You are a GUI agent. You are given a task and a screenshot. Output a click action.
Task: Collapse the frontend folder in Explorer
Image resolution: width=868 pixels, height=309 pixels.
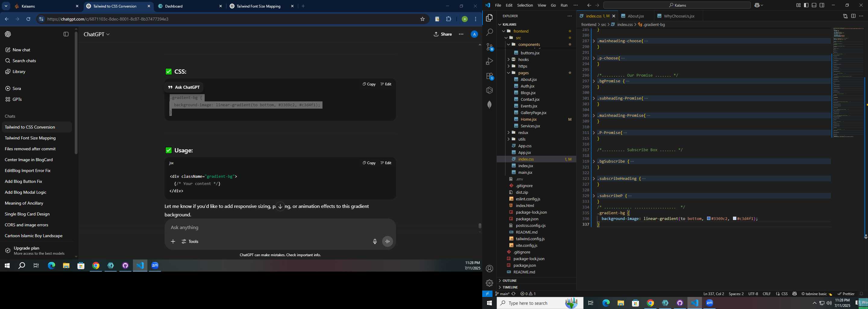[x=504, y=31]
